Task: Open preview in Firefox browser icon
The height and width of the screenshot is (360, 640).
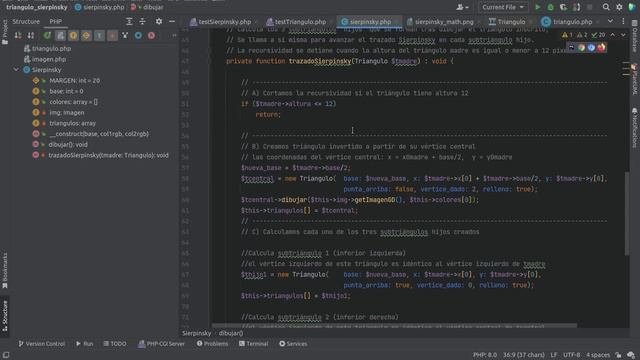Action: click(x=602, y=47)
